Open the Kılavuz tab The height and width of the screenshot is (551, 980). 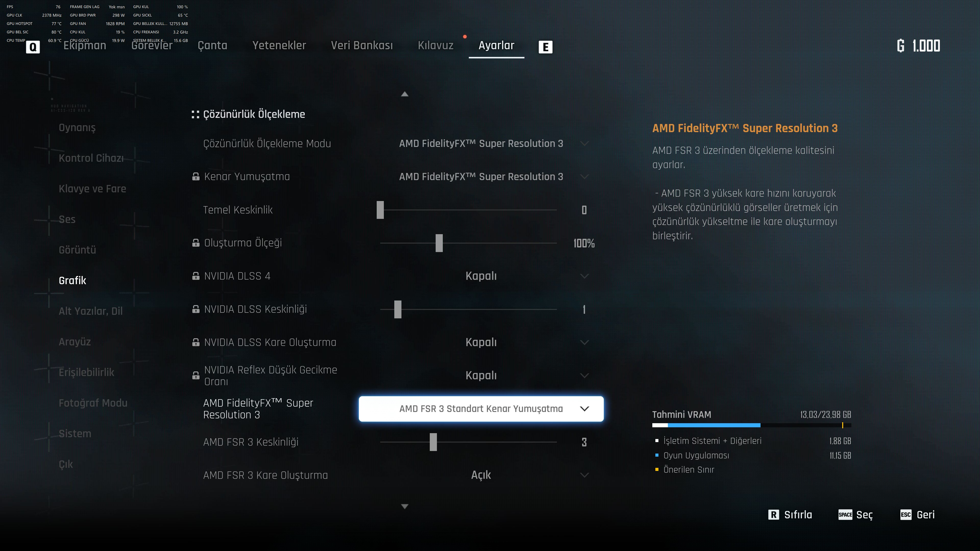pyautogui.click(x=436, y=45)
